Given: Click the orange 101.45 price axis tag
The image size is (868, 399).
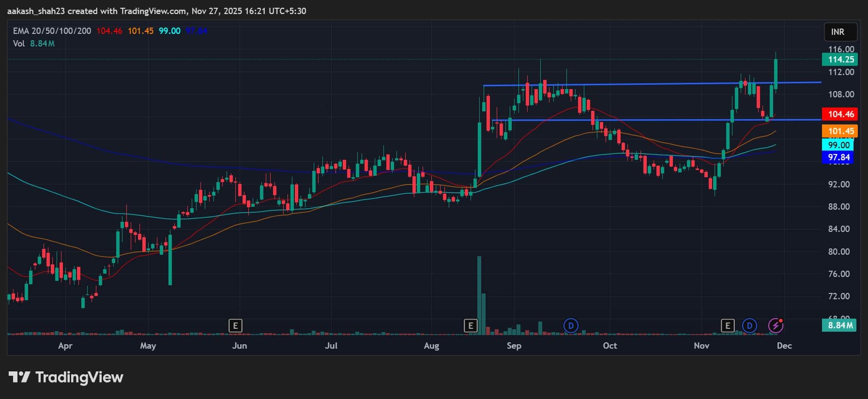Looking at the screenshot, I should [839, 131].
